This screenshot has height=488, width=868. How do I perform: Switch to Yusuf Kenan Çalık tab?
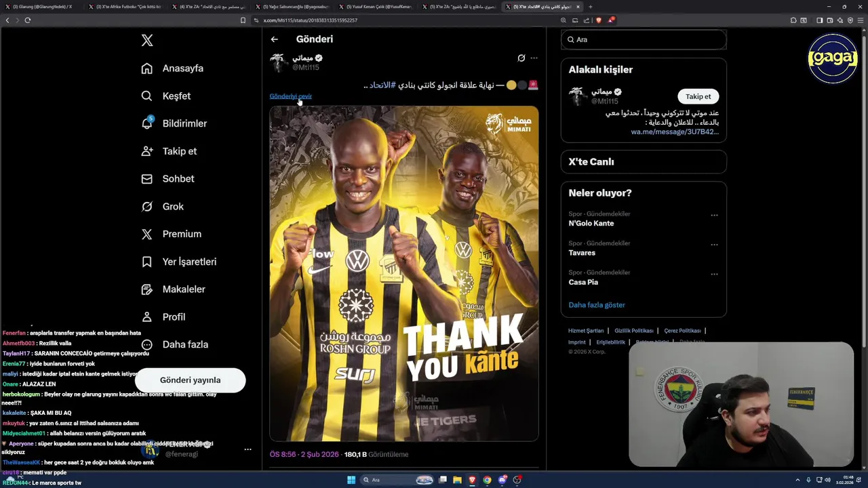click(x=376, y=7)
